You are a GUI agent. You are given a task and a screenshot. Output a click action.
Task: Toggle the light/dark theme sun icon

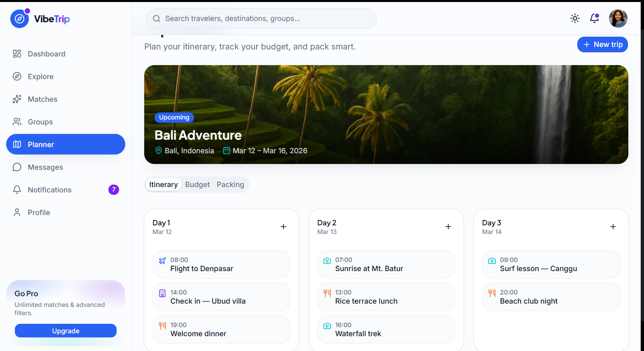[x=575, y=18]
